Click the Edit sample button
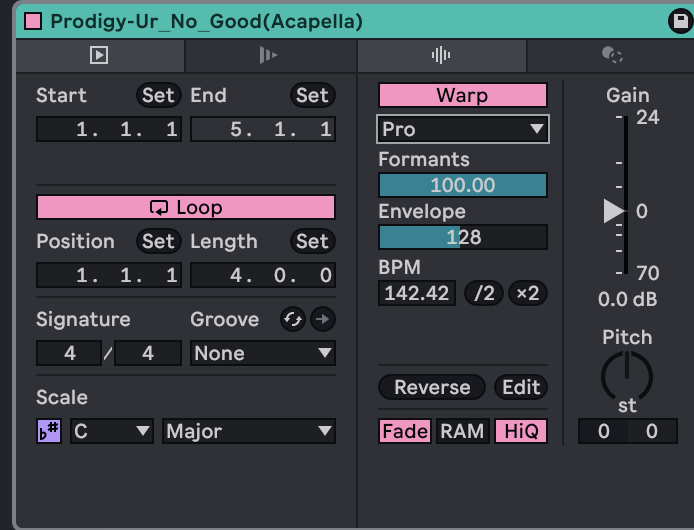The width and height of the screenshot is (694, 530). click(x=521, y=387)
